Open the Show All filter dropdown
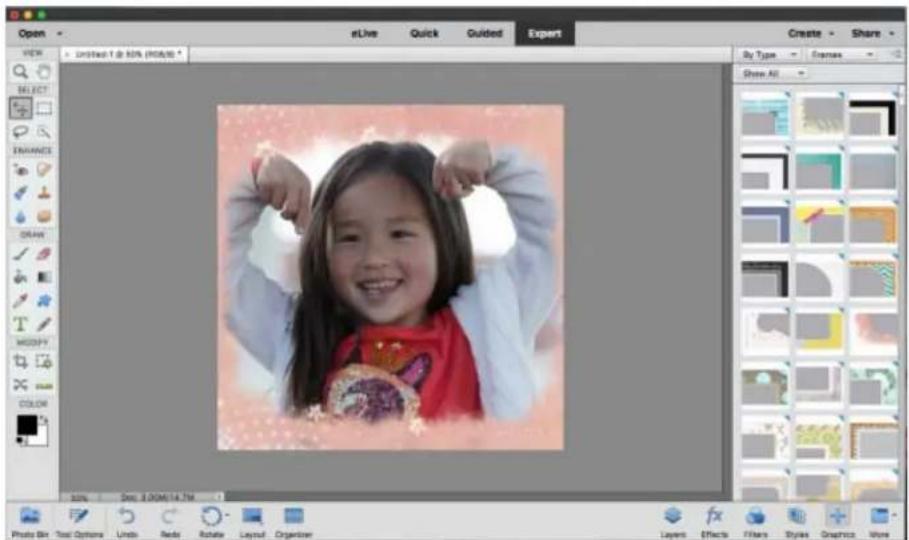This screenshot has width=909, height=540. click(x=774, y=74)
